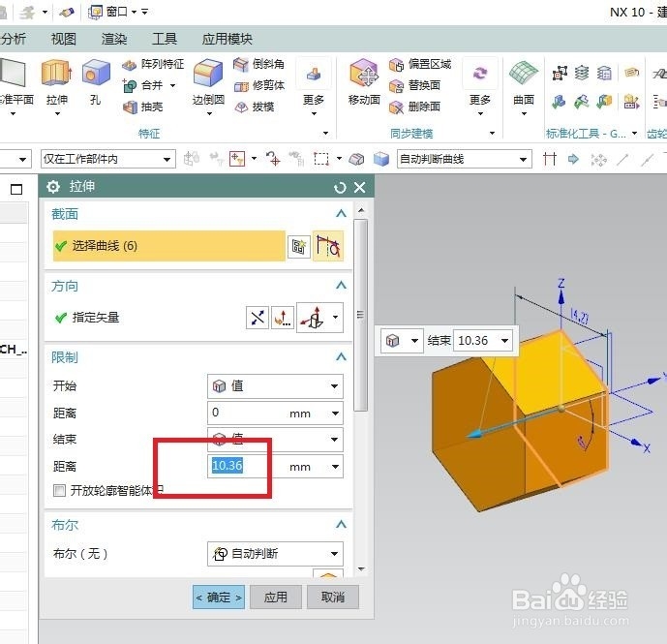Switch to the 应用模块 tab

click(x=227, y=39)
